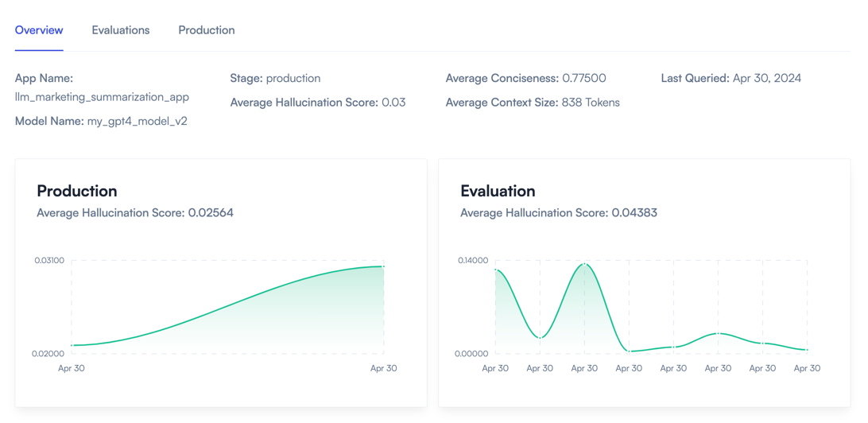Image resolution: width=868 pixels, height=423 pixels.
Task: Switch to the Evaluations tab
Action: (120, 30)
